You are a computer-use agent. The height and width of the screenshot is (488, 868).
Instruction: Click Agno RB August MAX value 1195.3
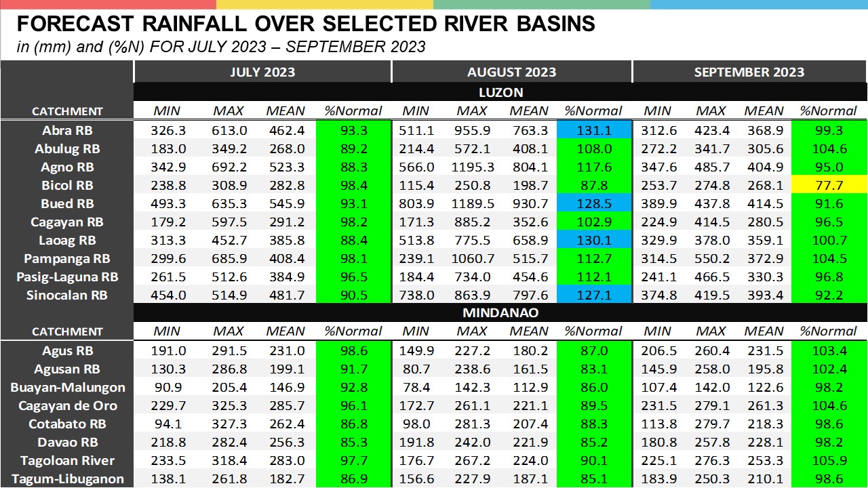point(472,167)
